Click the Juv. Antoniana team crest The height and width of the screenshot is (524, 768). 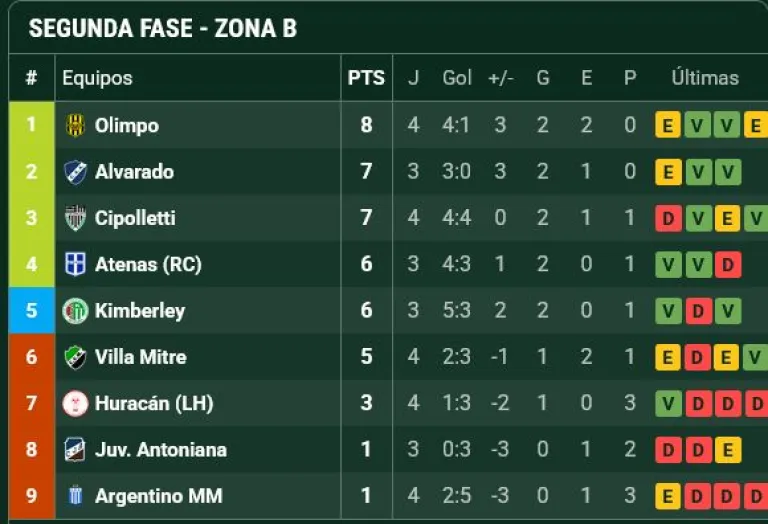tap(75, 450)
